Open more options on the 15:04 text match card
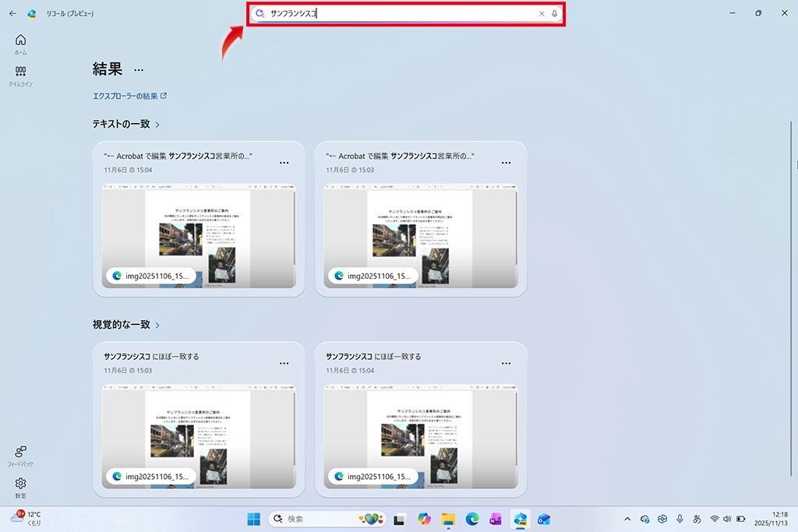798x532 pixels. pyautogui.click(x=284, y=162)
